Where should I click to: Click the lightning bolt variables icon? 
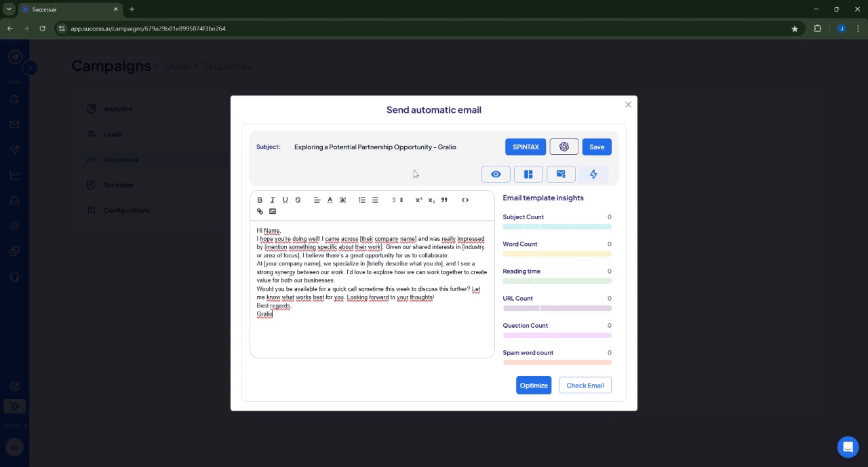[x=593, y=174]
